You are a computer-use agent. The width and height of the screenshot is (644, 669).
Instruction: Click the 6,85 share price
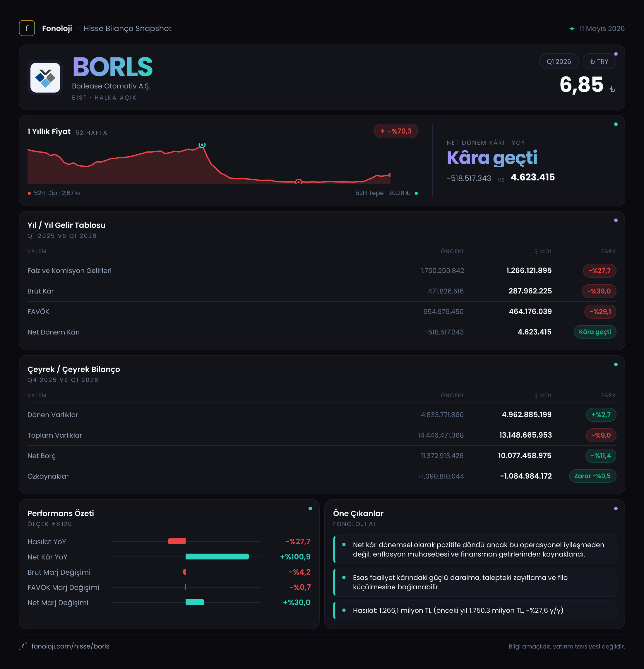pyautogui.click(x=582, y=84)
